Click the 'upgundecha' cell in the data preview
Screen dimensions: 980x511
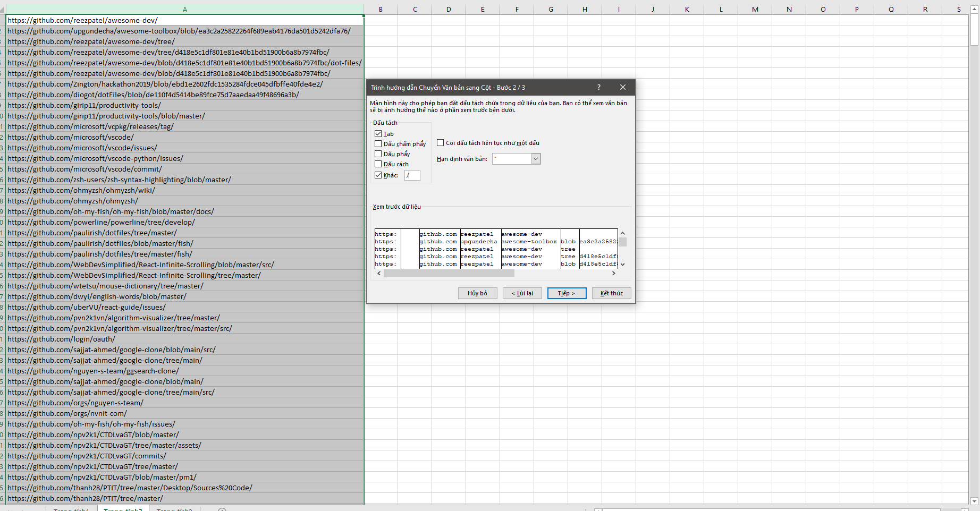479,242
